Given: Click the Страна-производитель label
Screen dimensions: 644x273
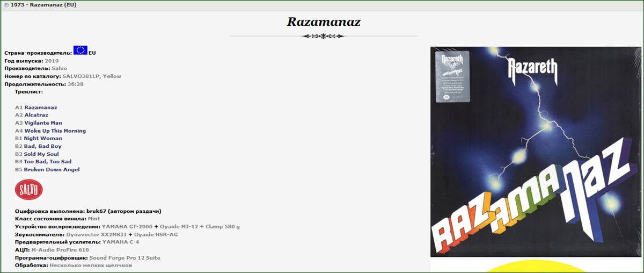Looking at the screenshot, I should pos(38,53).
